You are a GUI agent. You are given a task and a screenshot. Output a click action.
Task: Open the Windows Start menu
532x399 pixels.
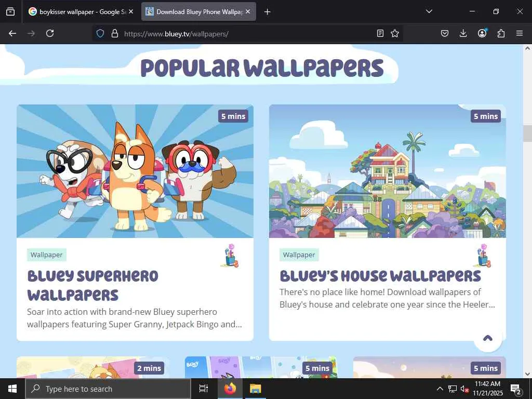[x=12, y=389]
